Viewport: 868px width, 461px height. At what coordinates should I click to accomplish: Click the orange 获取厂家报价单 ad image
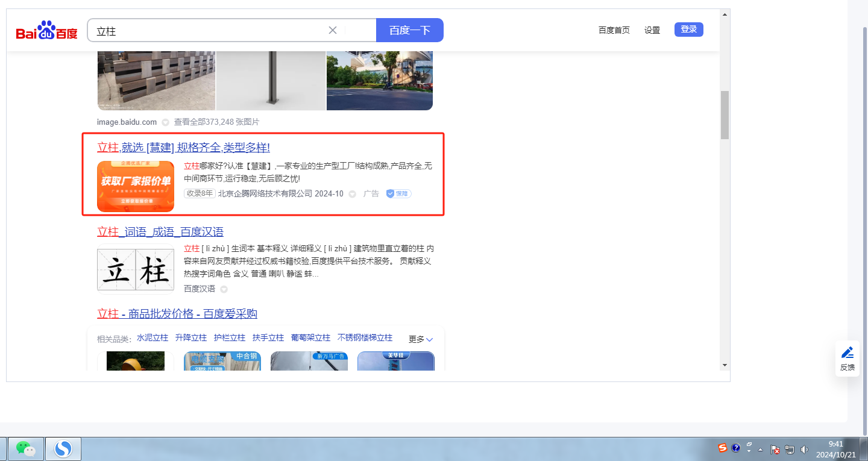(136, 186)
